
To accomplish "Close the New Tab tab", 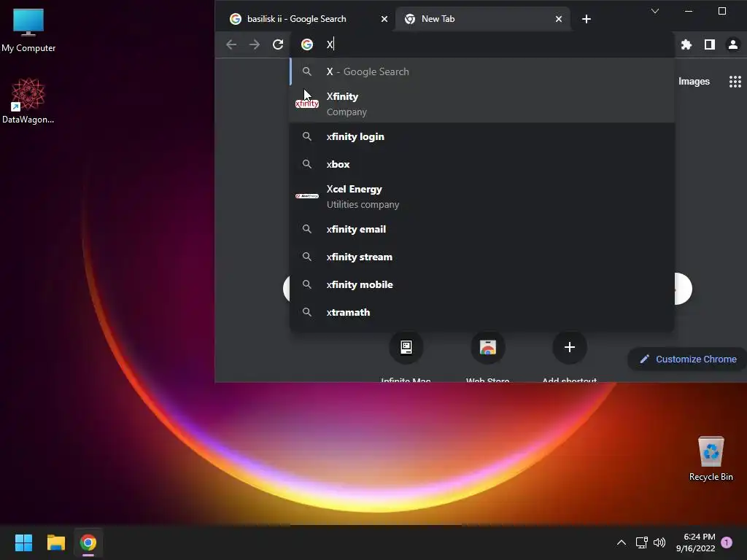I will [x=559, y=19].
